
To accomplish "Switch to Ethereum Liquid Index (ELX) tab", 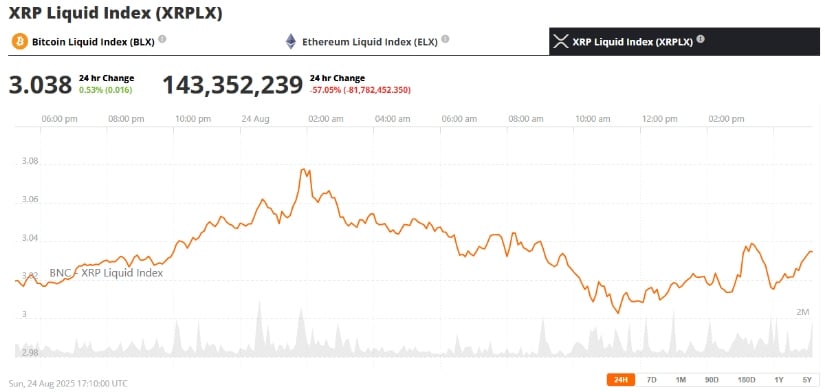I will click(369, 42).
